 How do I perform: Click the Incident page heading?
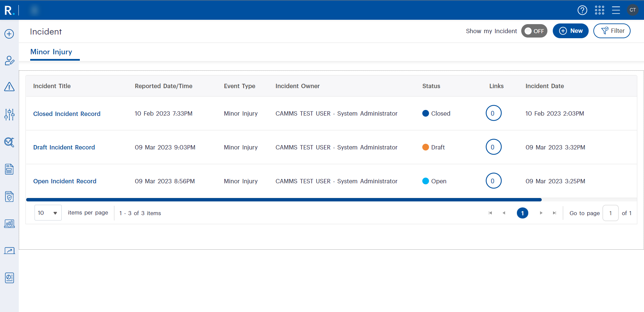(x=46, y=32)
